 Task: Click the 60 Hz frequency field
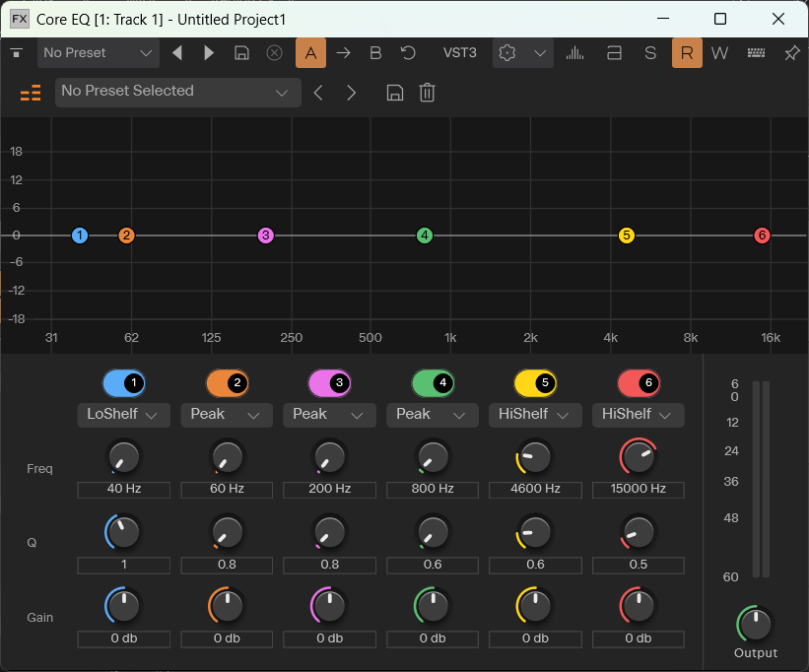(227, 489)
